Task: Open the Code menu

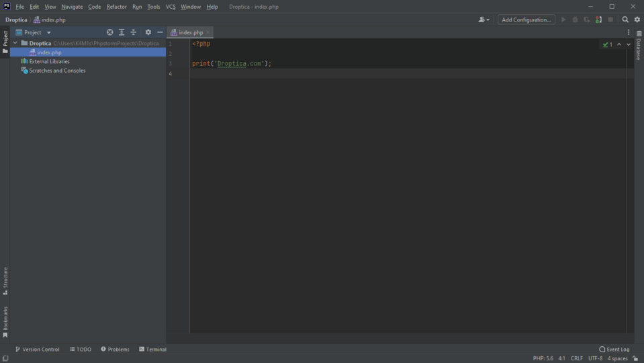Action: pyautogui.click(x=95, y=7)
